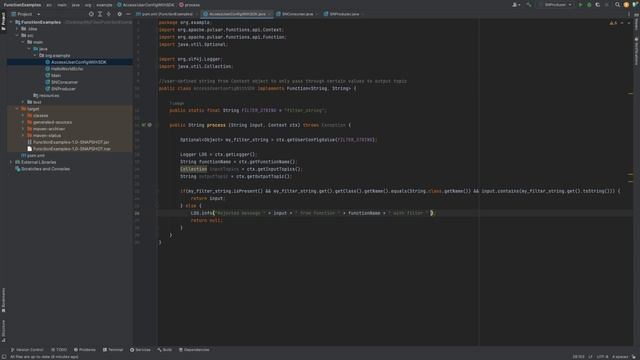The image size is (640, 360).
Task: Click the Debug button in toolbar
Action: 589,5
